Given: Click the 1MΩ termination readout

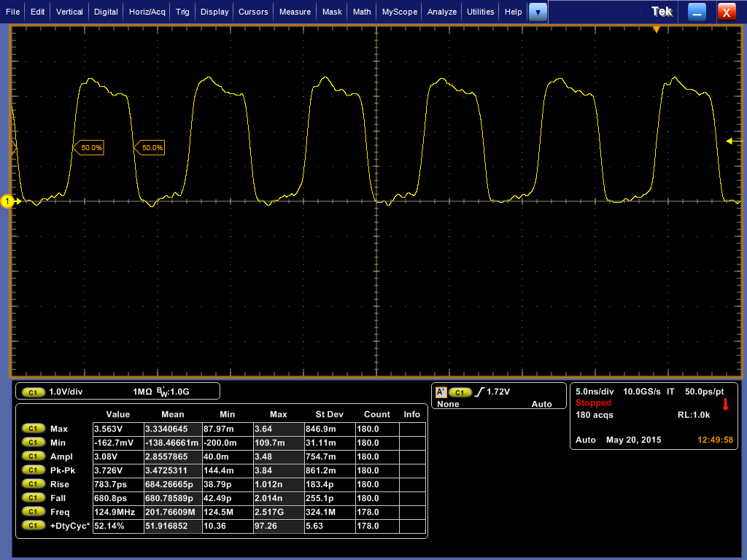Looking at the screenshot, I should click(x=142, y=392).
